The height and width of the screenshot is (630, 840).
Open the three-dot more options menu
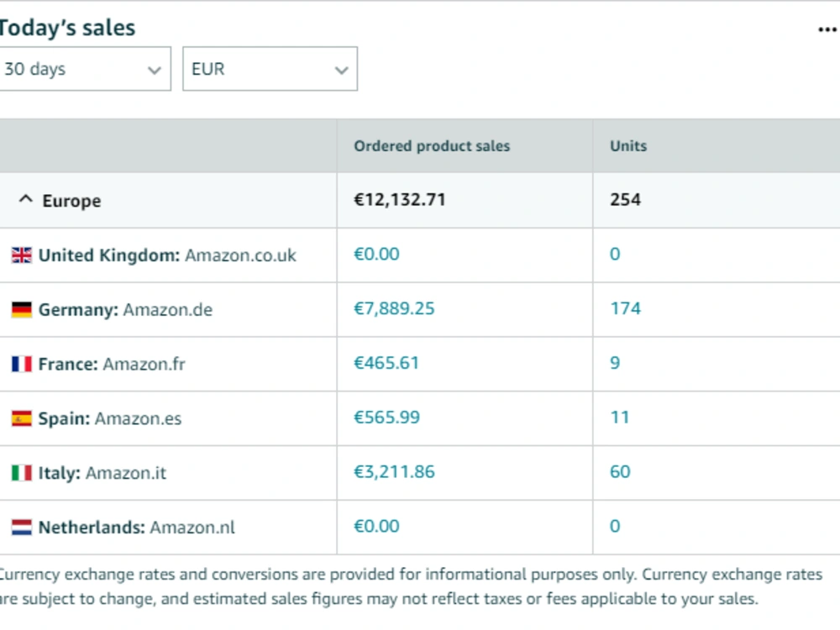pos(828,29)
